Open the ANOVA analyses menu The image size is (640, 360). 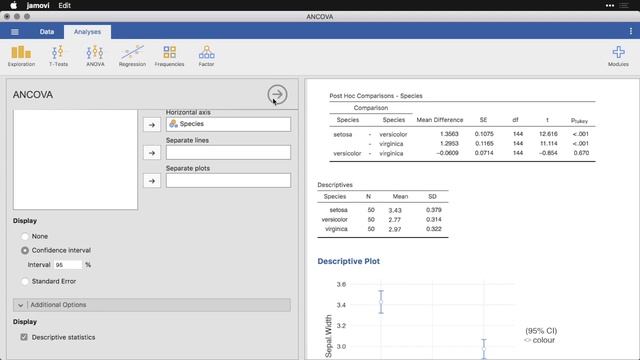click(x=95, y=56)
